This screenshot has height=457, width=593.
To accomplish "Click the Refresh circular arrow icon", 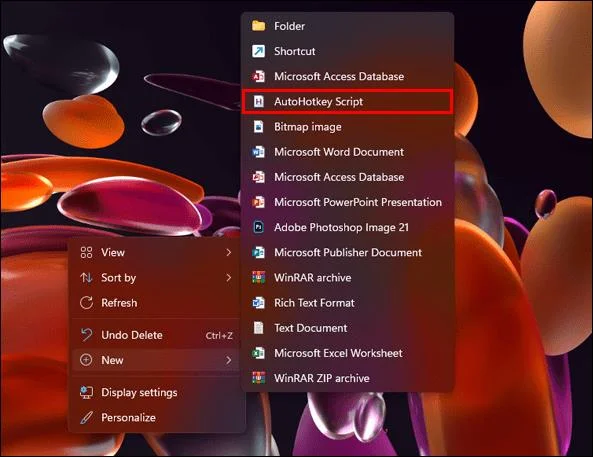I will pos(86,303).
